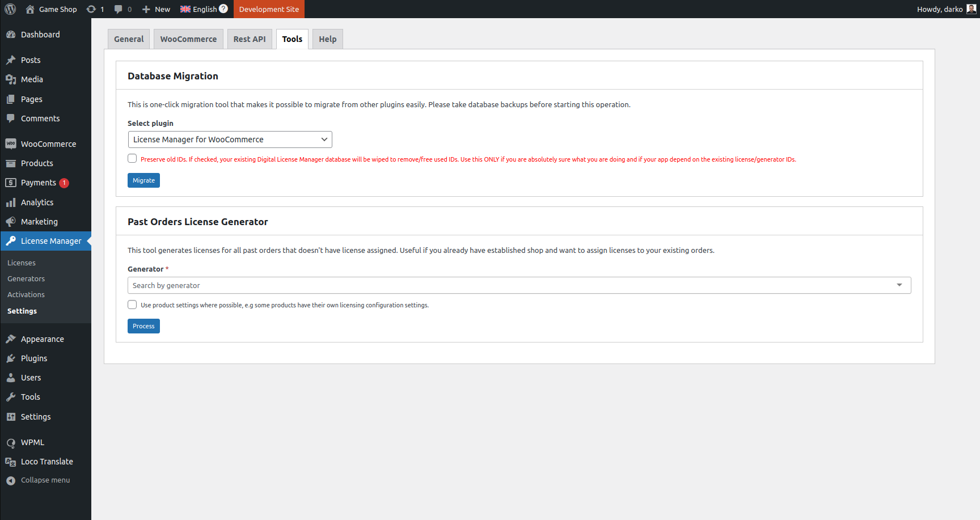
Task: Click the Dashboard gauge icon
Action: click(11, 35)
